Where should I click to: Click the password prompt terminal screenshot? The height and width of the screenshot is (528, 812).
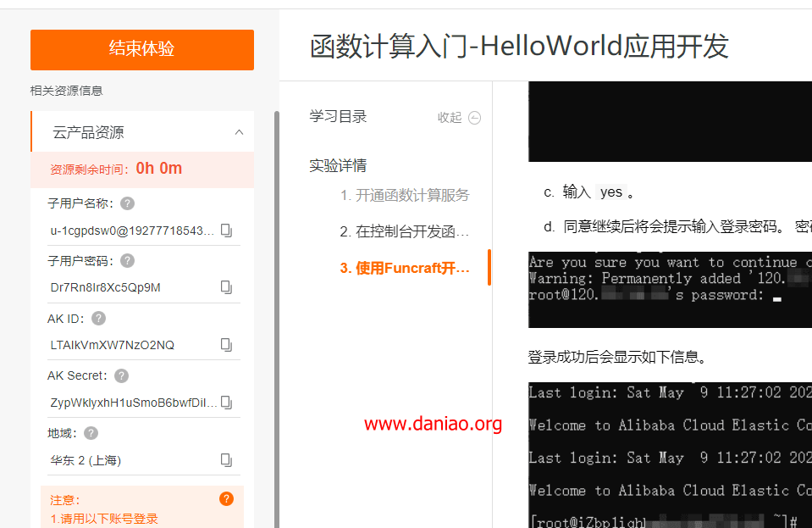[670, 290]
